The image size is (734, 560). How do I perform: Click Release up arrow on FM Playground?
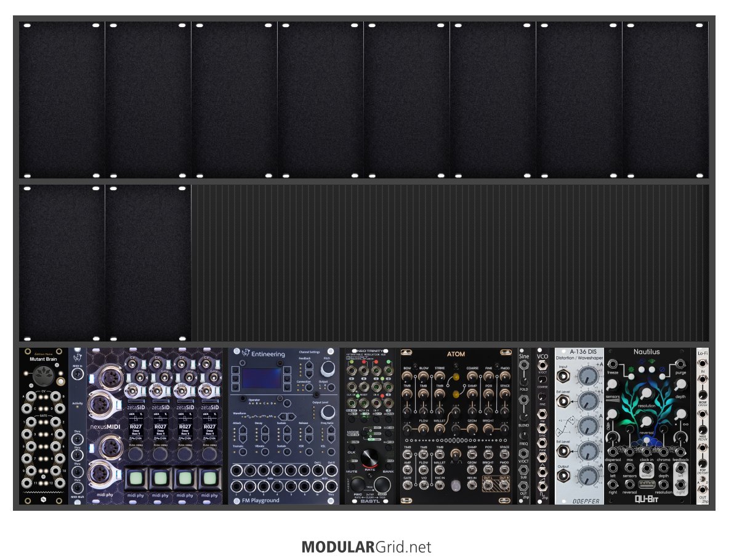[309, 430]
